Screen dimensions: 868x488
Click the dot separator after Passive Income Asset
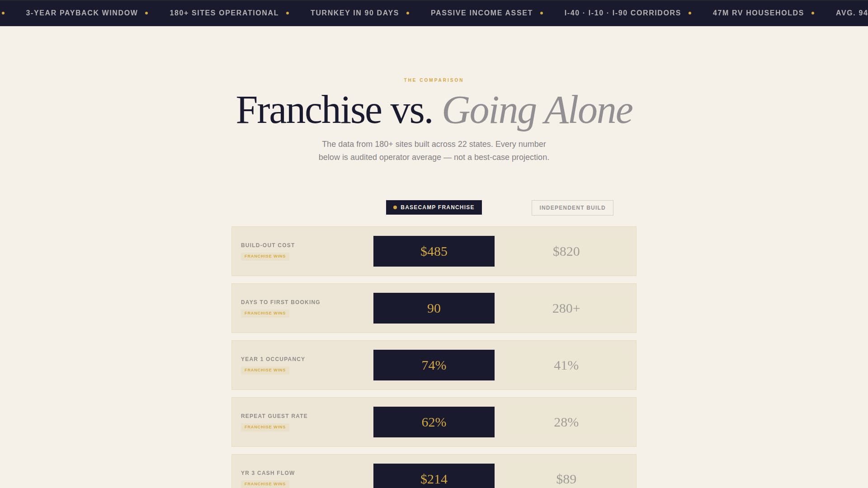pyautogui.click(x=541, y=13)
